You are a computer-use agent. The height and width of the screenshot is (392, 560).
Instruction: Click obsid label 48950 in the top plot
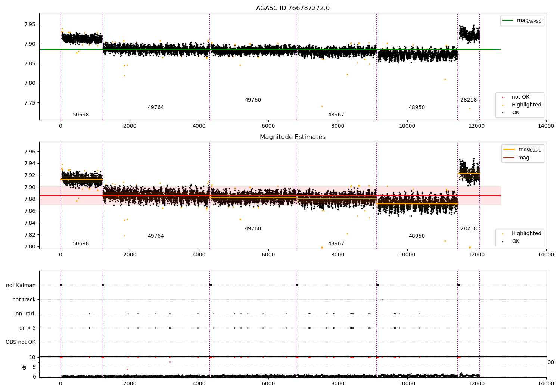point(417,108)
